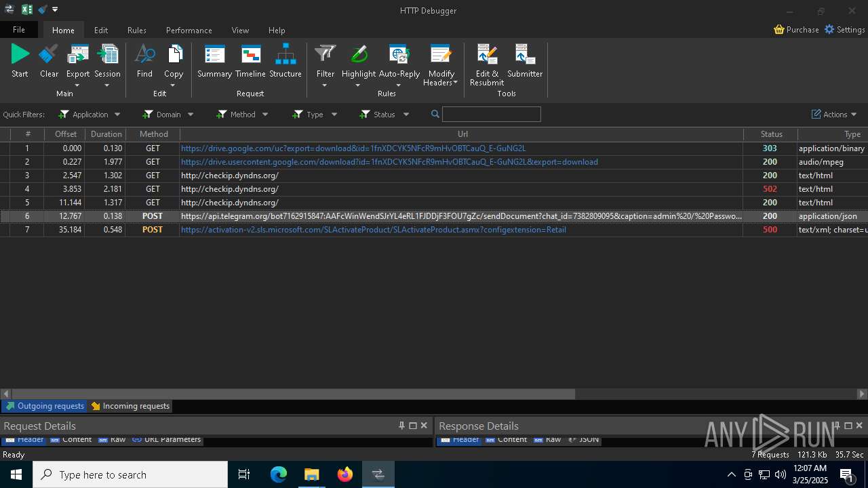Switch to the Rules ribbon tab
This screenshot has height=488, width=868.
click(137, 30)
